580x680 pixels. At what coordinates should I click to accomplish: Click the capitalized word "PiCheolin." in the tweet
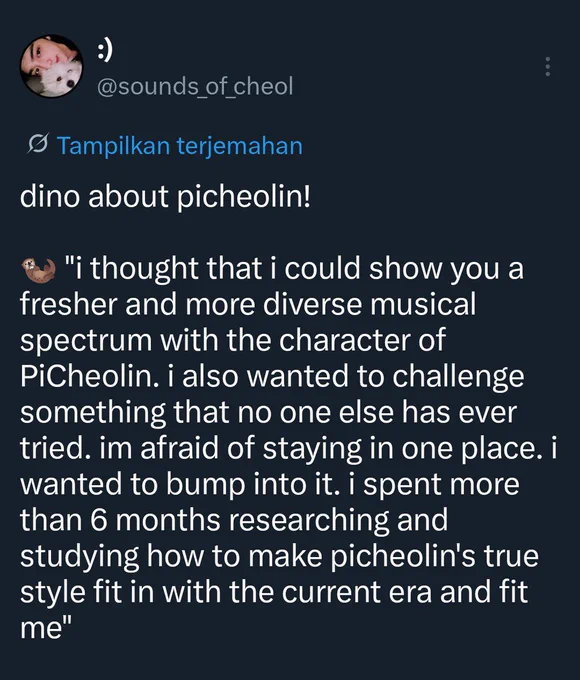87,376
